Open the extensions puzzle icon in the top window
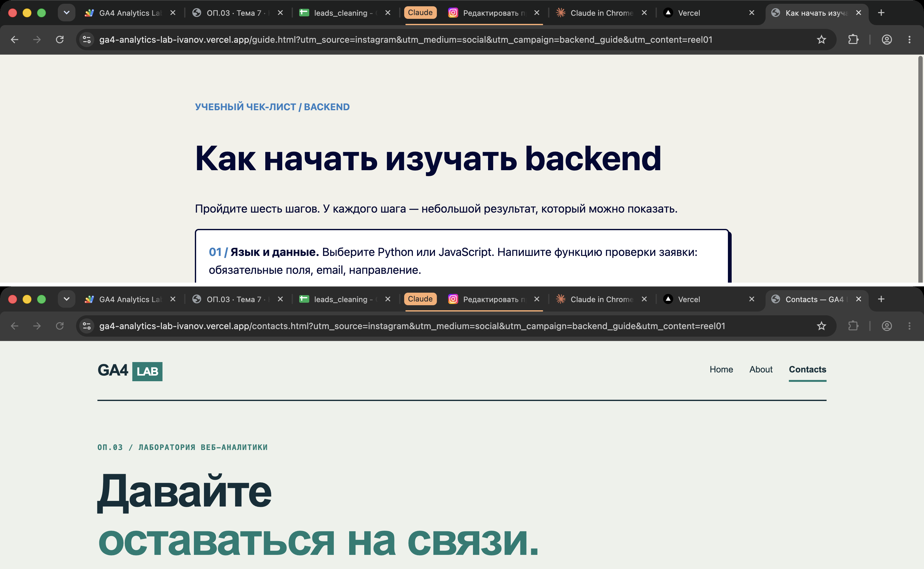 (853, 40)
